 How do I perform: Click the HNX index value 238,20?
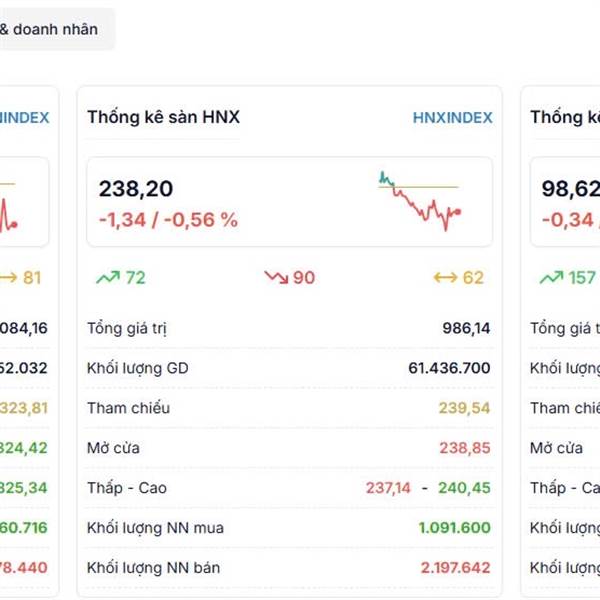(x=136, y=189)
